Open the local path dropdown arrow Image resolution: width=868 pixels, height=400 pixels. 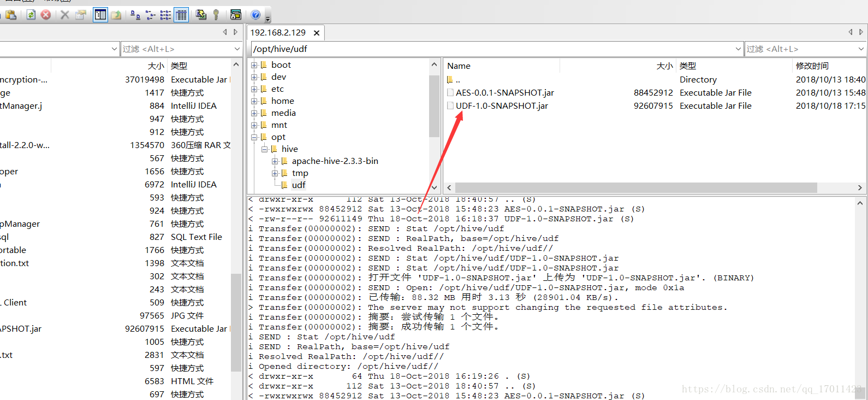(114, 49)
